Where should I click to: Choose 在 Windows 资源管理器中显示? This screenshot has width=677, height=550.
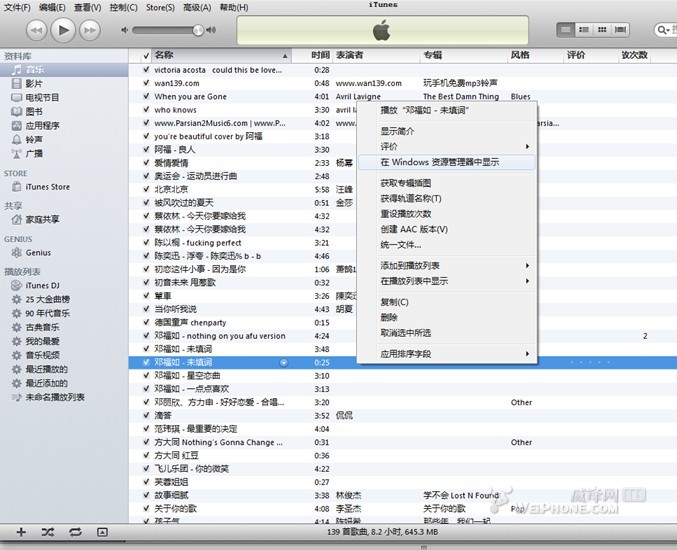click(447, 162)
